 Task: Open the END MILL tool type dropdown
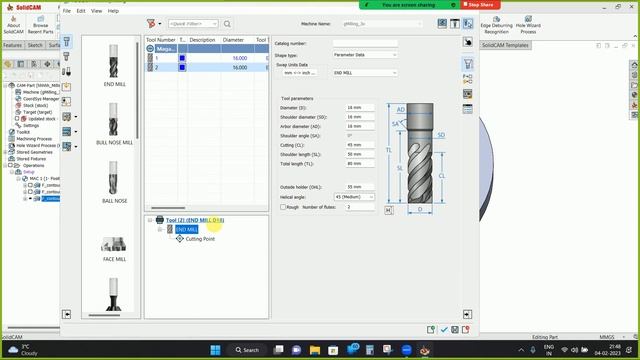pos(365,73)
